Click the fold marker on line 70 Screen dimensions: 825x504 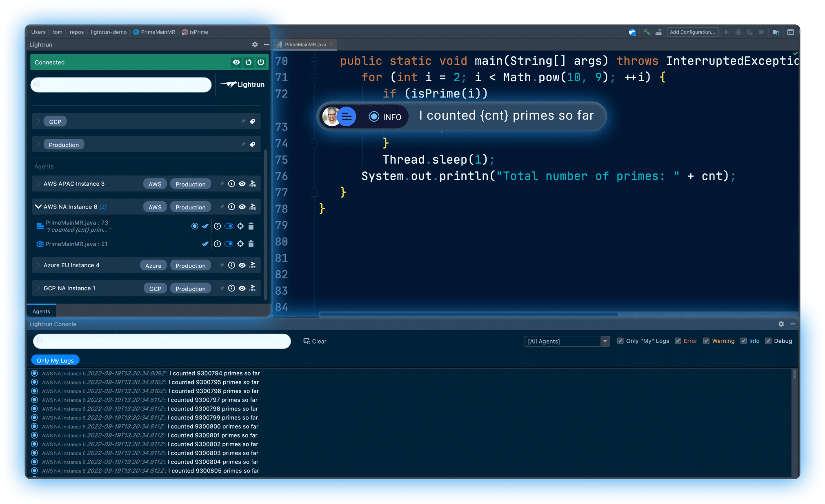coord(314,62)
